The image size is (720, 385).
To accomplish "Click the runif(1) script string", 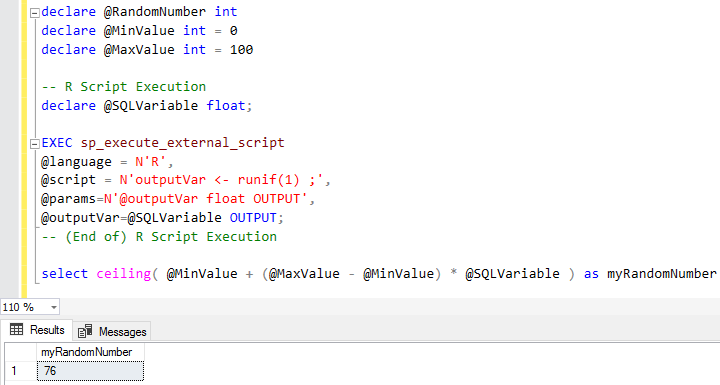I will [x=225, y=180].
